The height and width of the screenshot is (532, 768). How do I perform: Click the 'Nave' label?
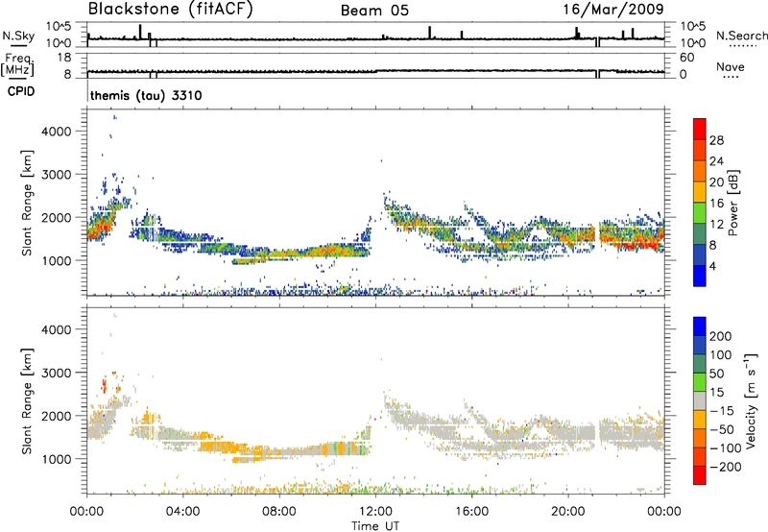730,66
